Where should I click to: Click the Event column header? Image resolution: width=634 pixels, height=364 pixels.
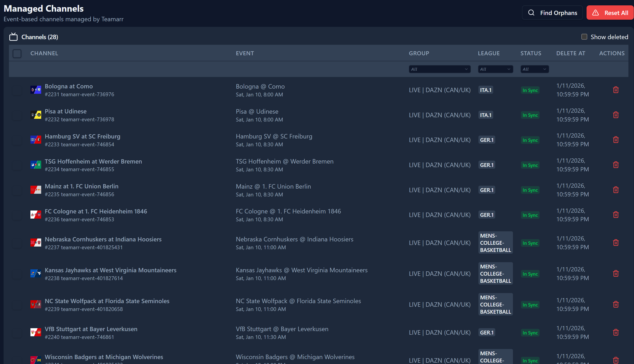[245, 53]
